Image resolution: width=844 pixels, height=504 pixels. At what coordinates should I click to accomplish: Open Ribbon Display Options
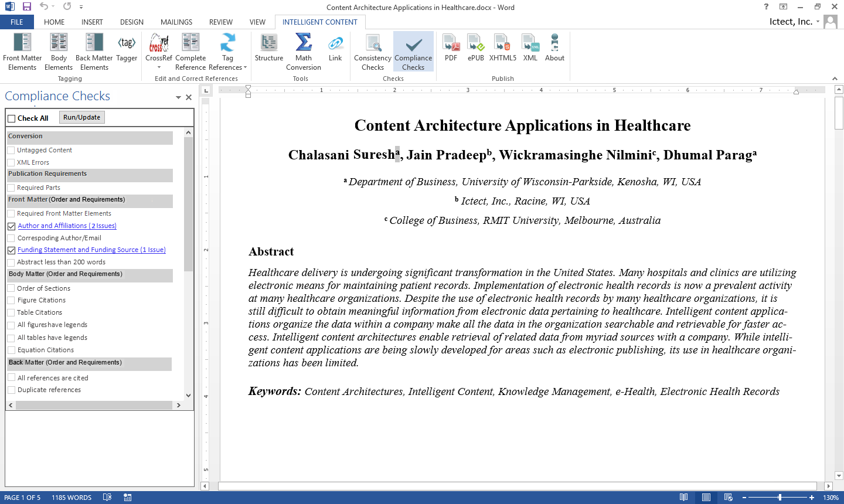[783, 6]
